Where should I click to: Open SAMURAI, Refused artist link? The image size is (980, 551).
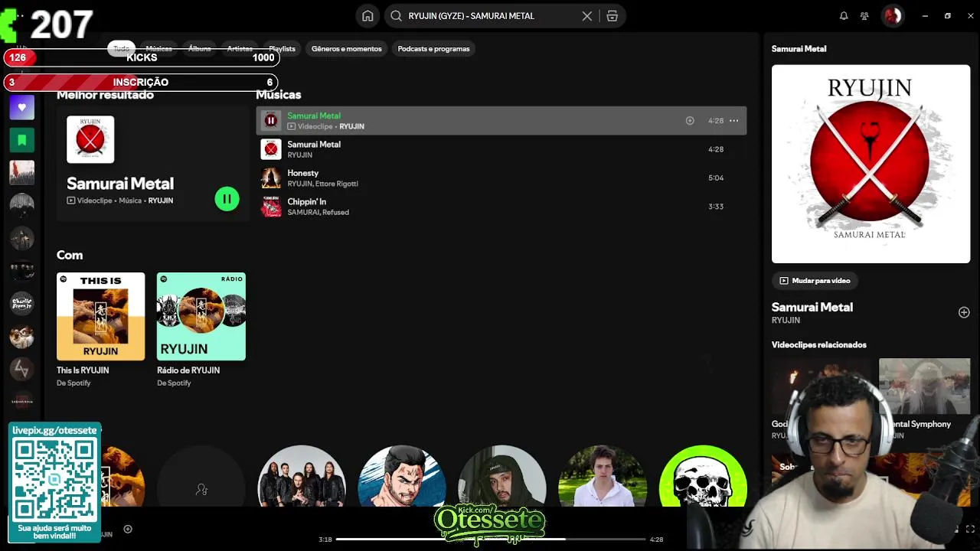[x=318, y=212]
